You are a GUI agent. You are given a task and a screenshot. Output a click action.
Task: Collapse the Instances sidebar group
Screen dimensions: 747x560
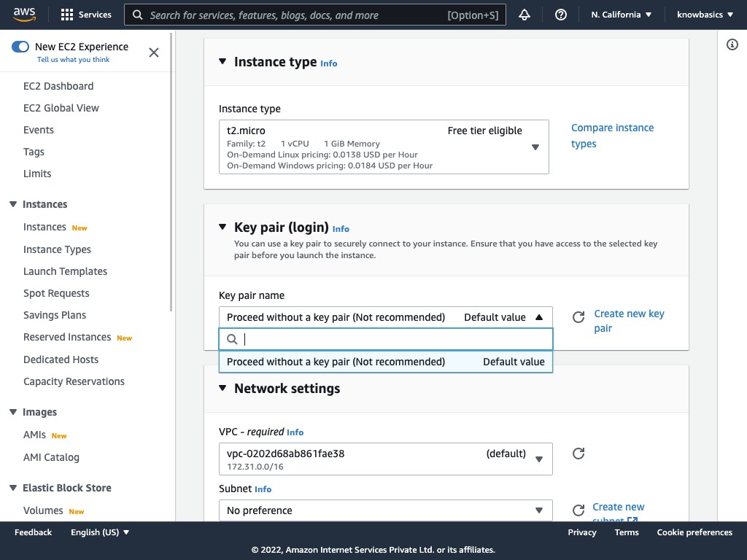(13, 204)
